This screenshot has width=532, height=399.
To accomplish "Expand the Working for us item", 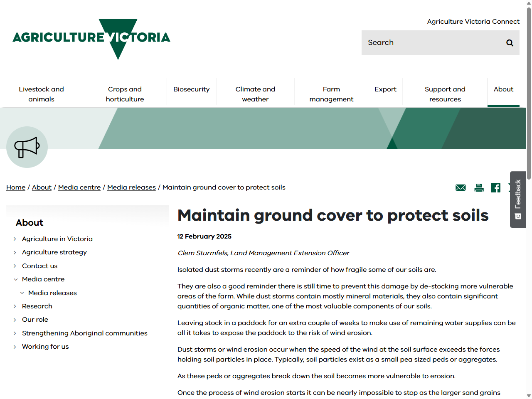I will click(16, 346).
